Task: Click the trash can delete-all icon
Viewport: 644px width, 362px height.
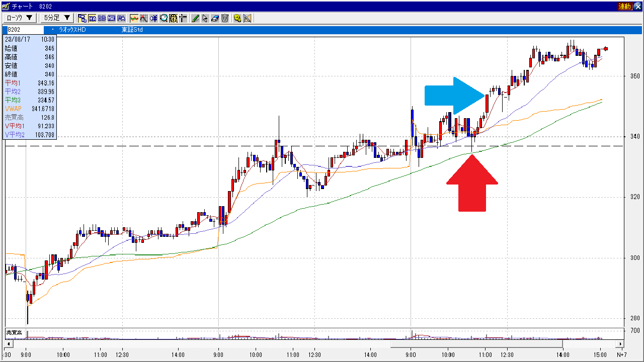Action: pyautogui.click(x=225, y=18)
